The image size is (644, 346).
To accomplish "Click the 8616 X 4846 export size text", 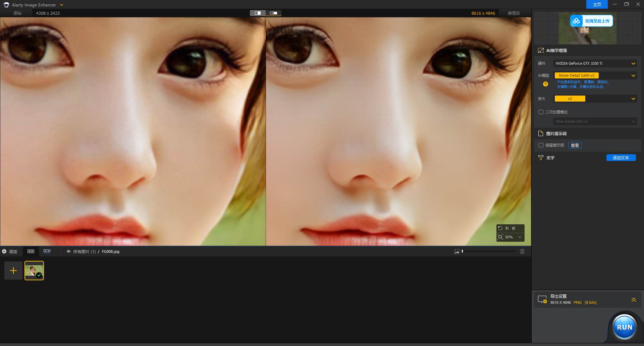I will [x=560, y=302].
